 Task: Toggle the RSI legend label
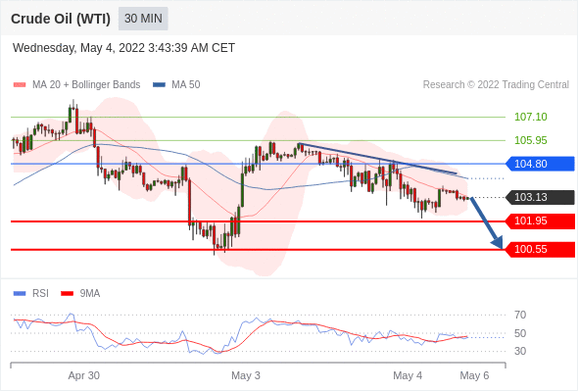(x=40, y=294)
